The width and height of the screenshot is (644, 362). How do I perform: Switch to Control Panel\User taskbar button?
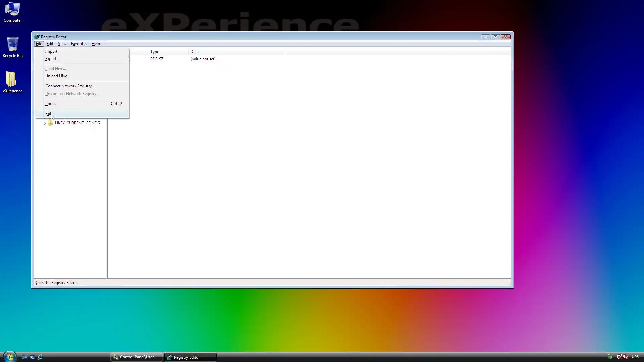click(x=137, y=357)
